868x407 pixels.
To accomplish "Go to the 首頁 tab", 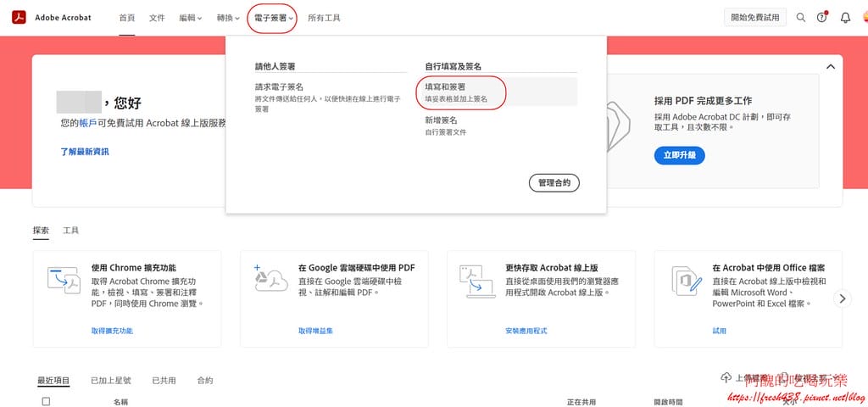I will click(127, 18).
